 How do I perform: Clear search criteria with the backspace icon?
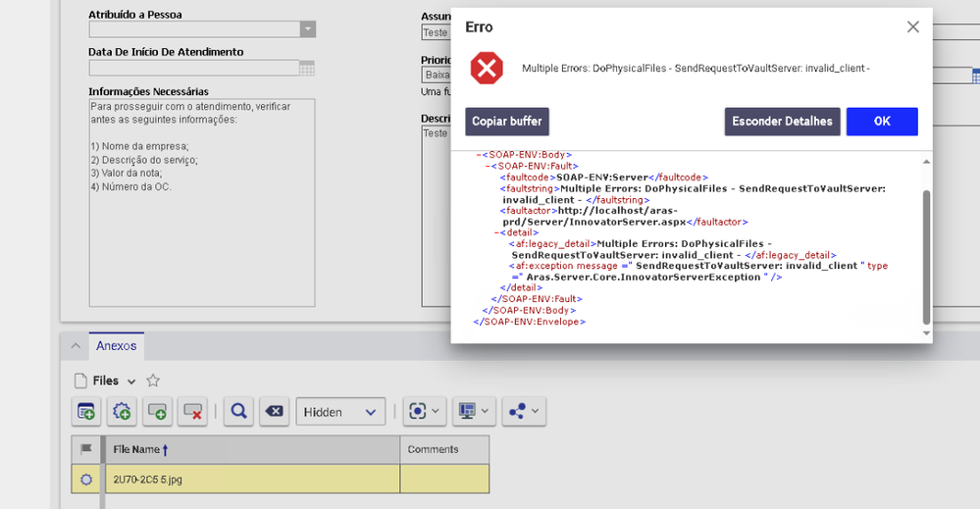click(274, 413)
